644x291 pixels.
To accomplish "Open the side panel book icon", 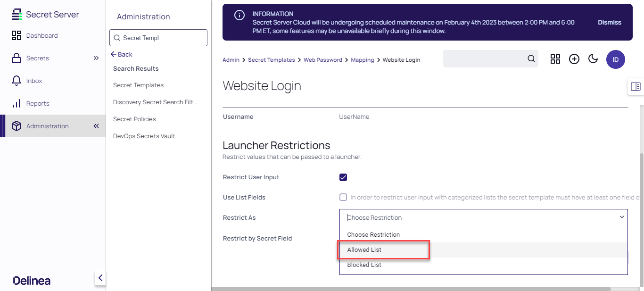I will [x=635, y=86].
